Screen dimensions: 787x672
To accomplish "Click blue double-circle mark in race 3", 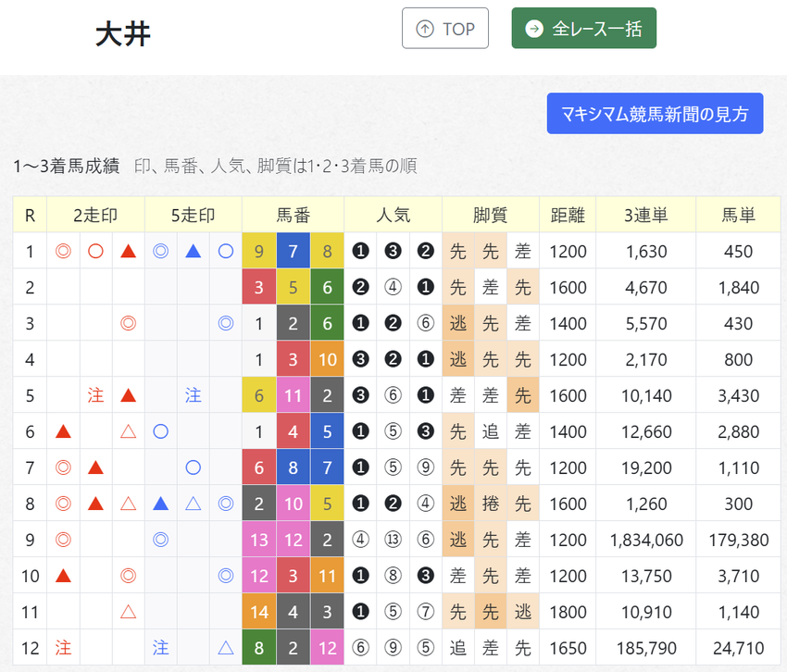I will (226, 323).
